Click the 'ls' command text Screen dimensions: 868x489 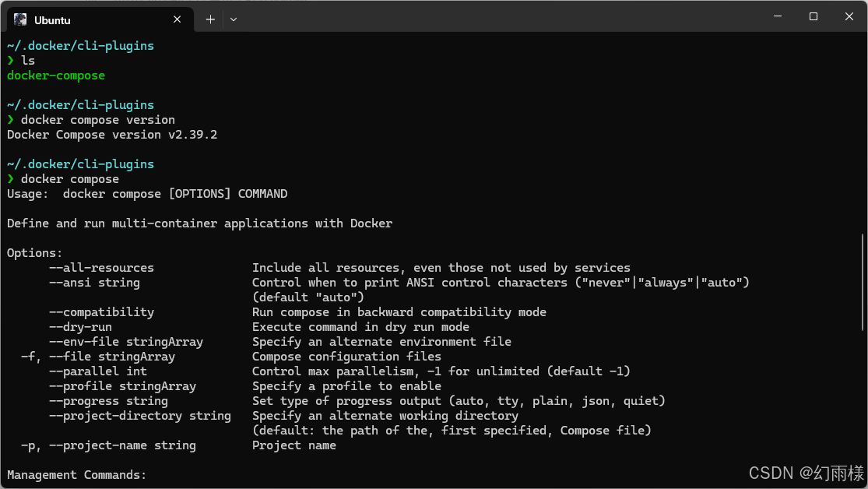28,61
